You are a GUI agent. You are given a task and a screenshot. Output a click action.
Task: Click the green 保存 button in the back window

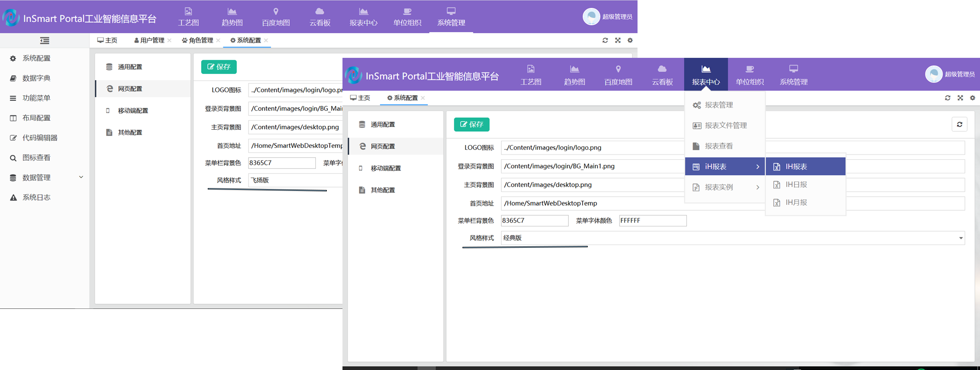219,67
